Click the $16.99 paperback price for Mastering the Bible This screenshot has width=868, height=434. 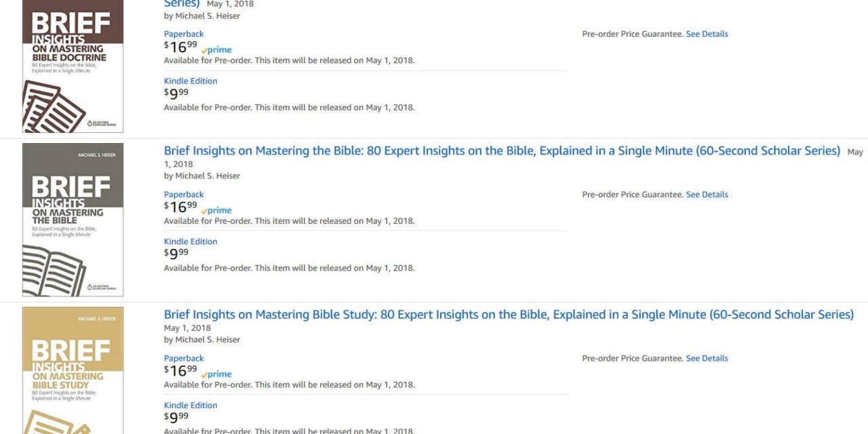[x=180, y=208]
